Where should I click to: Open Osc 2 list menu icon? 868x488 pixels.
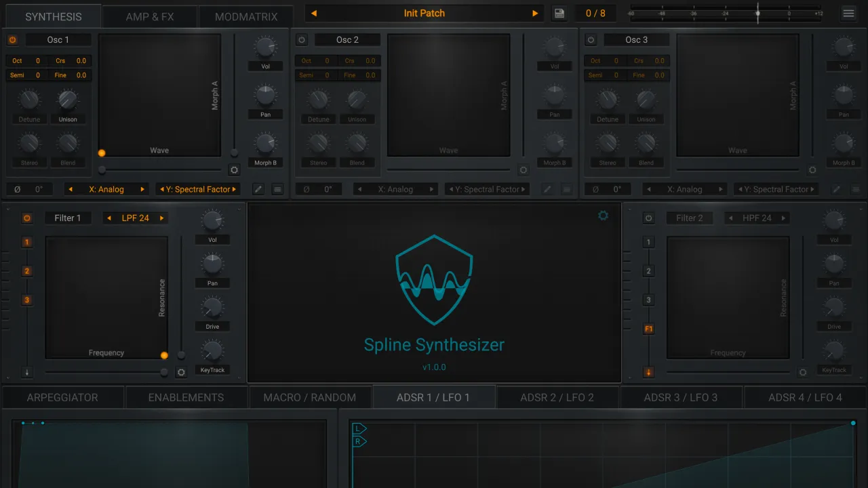coord(566,190)
